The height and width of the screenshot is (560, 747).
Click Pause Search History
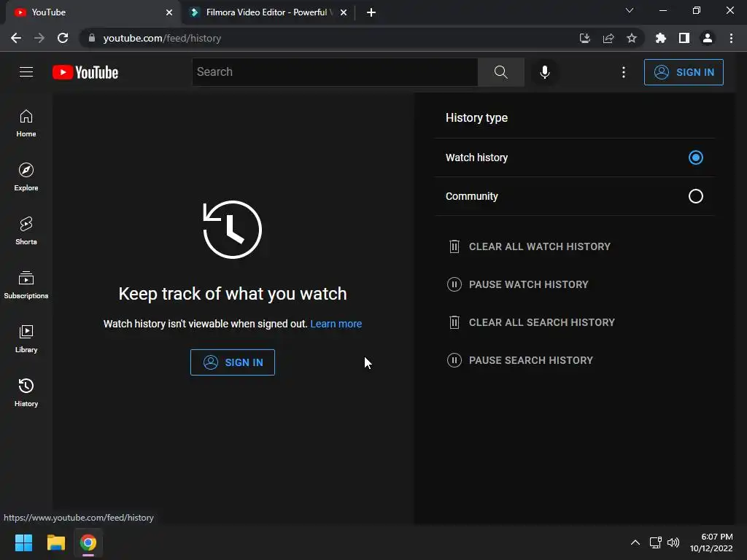click(519, 360)
